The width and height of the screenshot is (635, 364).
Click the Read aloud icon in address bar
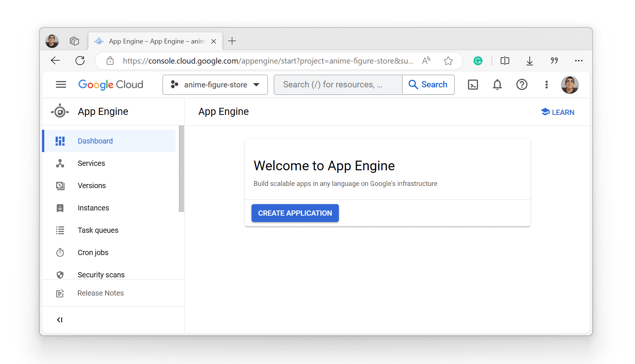(426, 61)
